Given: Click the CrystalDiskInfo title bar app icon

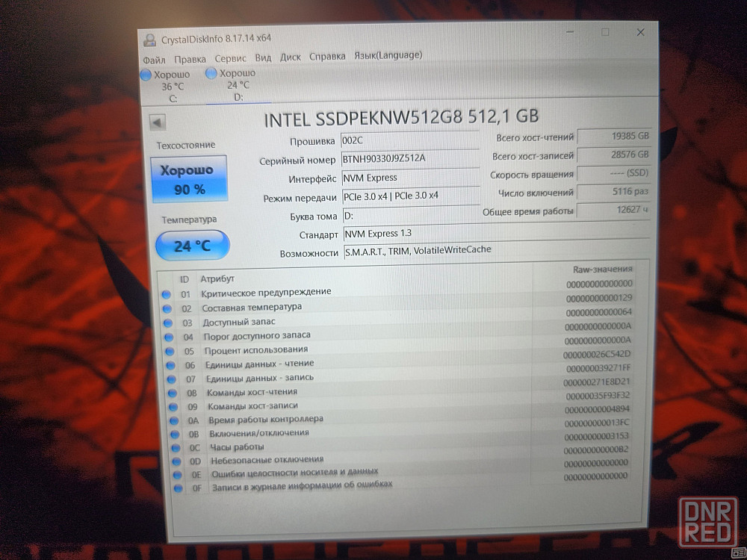Looking at the screenshot, I should pyautogui.click(x=150, y=40).
